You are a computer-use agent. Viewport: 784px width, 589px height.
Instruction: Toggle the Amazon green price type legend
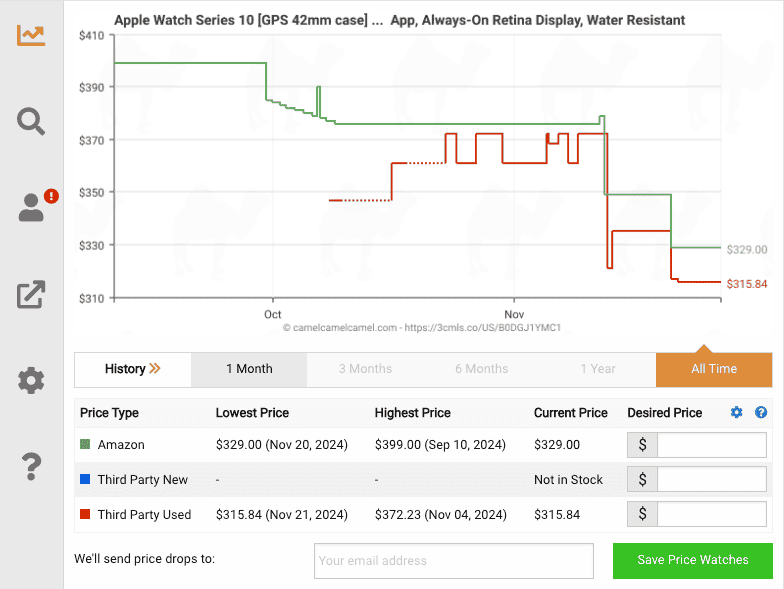pos(85,445)
